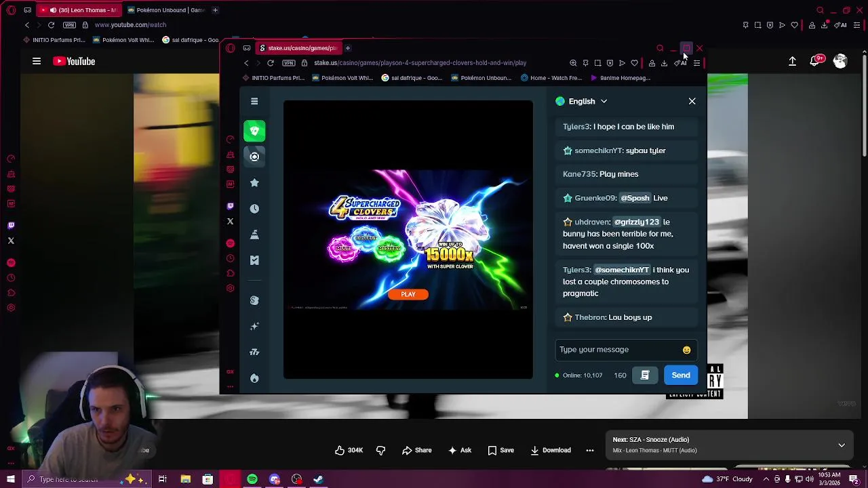Open the 777 Slots icon in sidebar
This screenshot has width=868, height=488.
[x=254, y=352]
